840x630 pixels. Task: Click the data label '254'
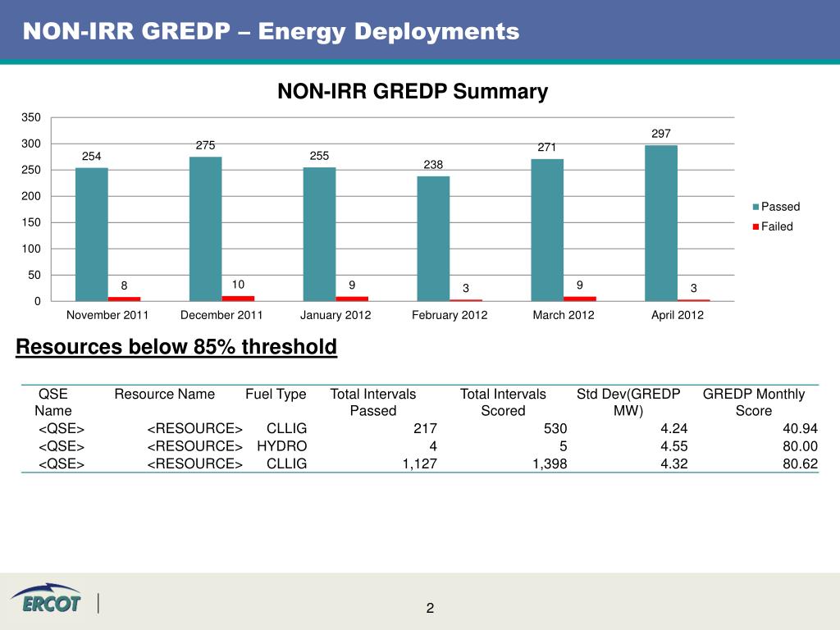click(x=92, y=157)
